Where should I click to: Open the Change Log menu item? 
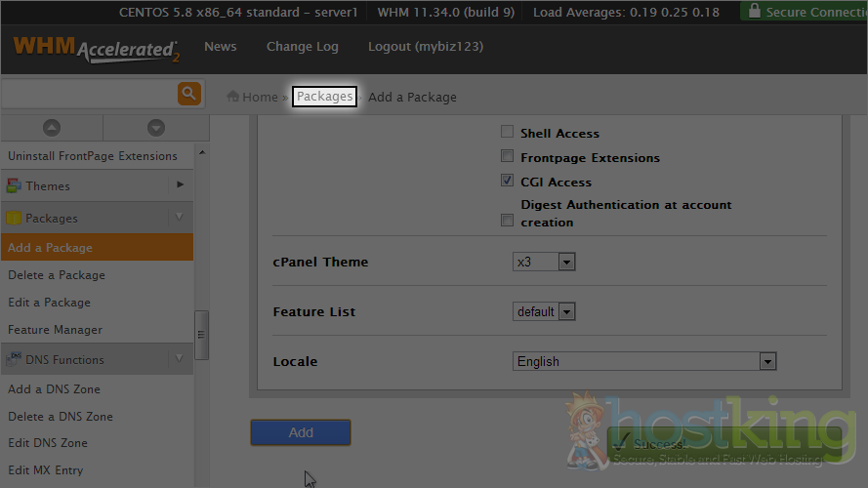pos(302,47)
